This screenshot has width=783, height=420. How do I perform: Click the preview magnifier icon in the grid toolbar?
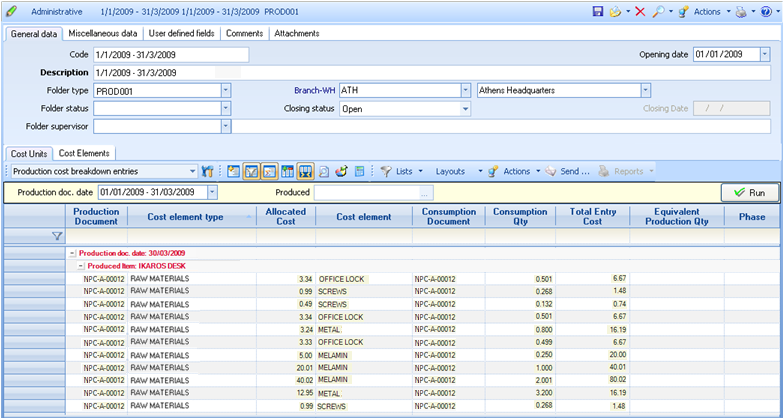324,171
